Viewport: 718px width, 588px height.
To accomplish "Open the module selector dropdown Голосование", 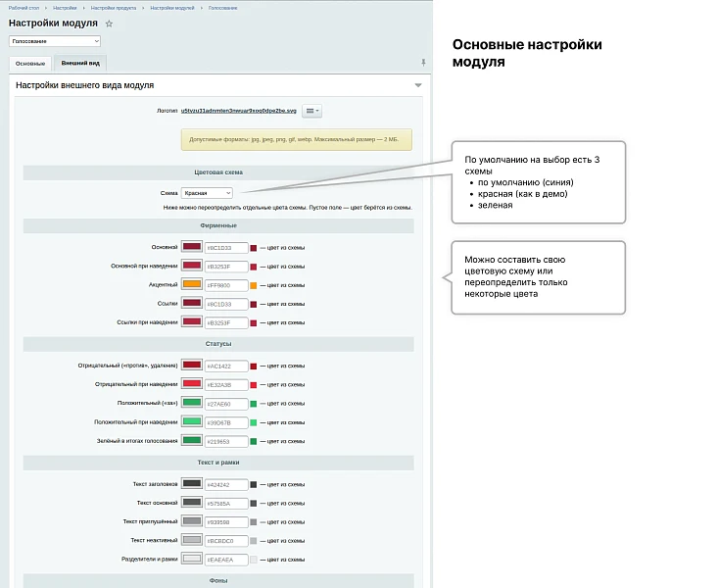I will pos(55,41).
